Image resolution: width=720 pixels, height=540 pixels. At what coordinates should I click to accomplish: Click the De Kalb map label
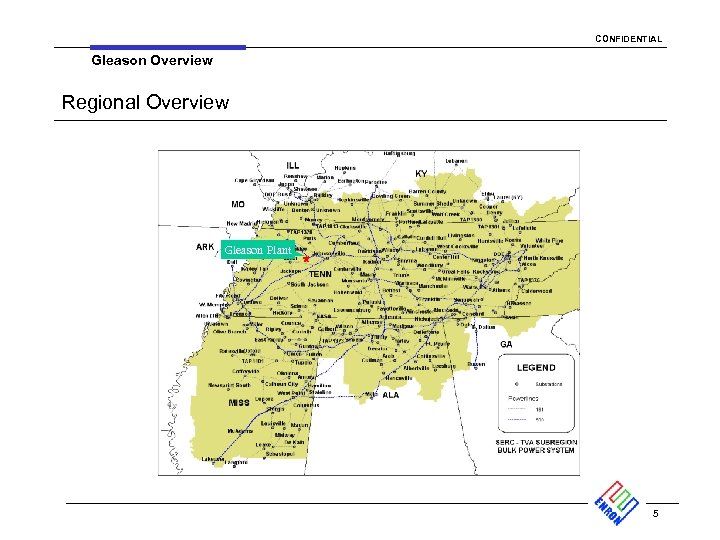pos(294,442)
